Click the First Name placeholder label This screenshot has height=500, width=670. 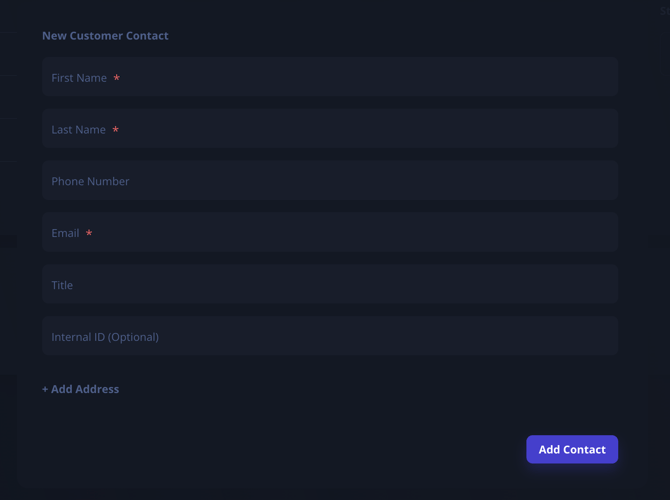tap(79, 78)
